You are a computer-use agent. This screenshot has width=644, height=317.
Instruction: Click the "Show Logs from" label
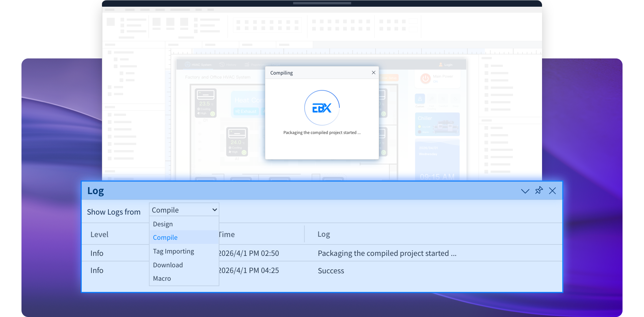(114, 212)
